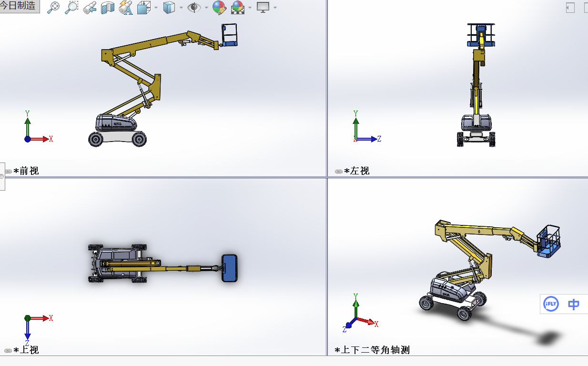Open Edit Appearance color ball
This screenshot has height=366, width=588.
click(219, 7)
